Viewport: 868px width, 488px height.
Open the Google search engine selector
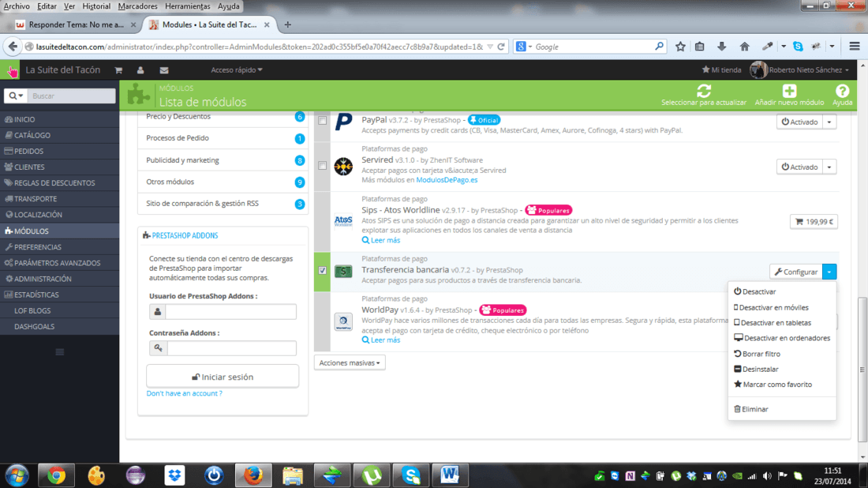[524, 47]
